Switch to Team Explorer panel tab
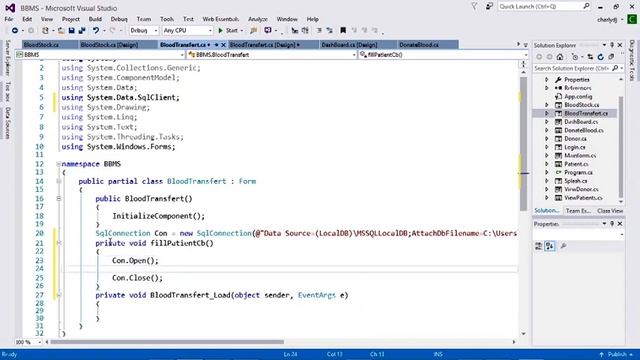The height and width of the screenshot is (360, 640). [578, 211]
